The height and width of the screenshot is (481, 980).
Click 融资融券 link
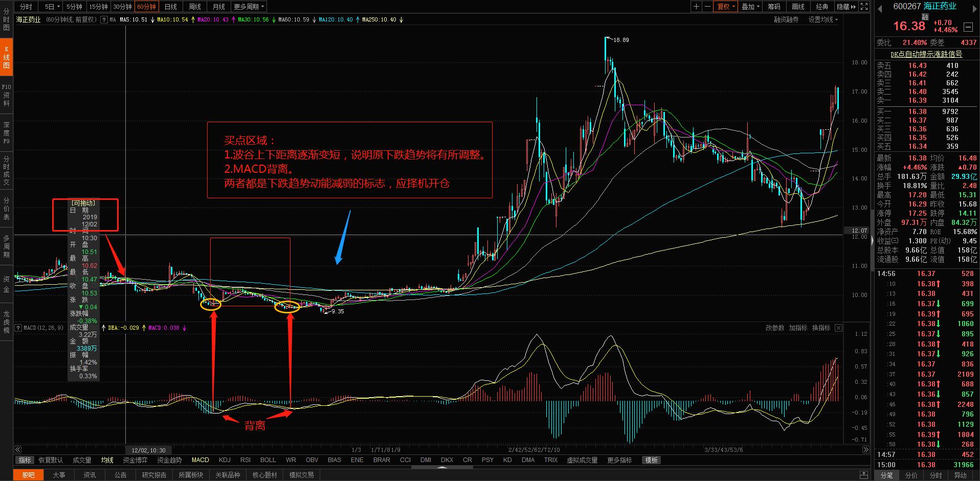786,20
